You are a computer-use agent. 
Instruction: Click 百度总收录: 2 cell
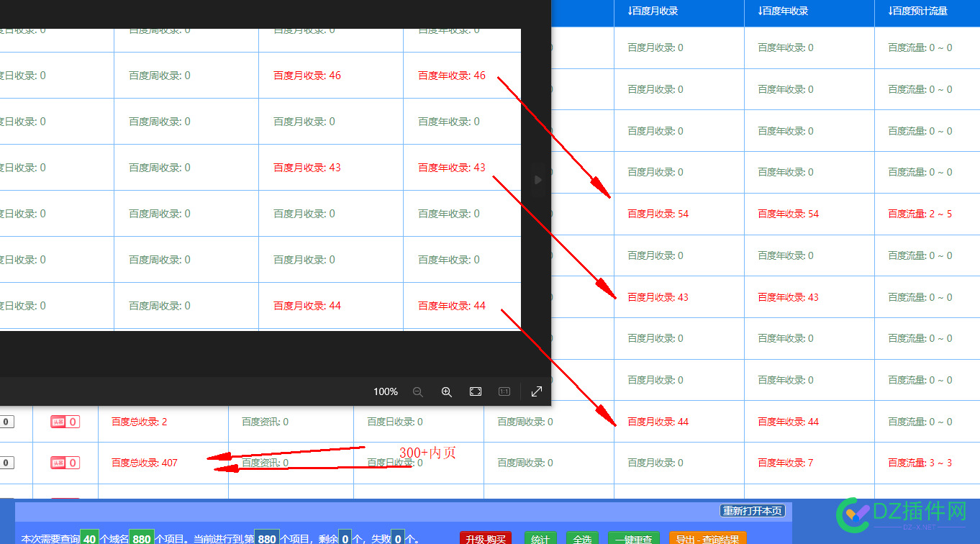(x=139, y=422)
